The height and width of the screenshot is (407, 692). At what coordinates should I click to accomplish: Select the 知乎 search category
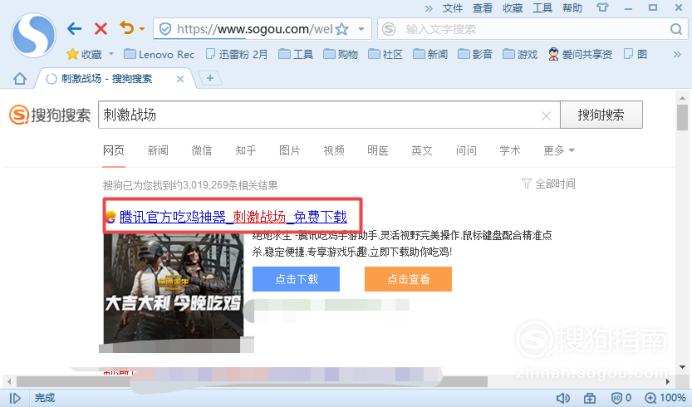point(246,151)
